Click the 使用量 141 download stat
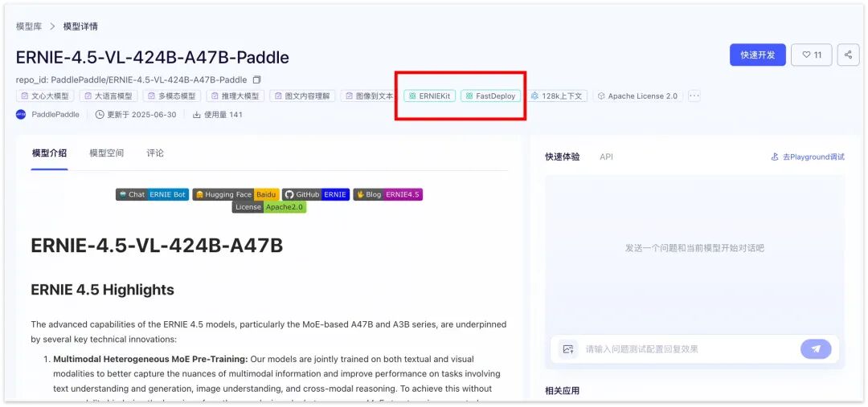 (x=218, y=115)
